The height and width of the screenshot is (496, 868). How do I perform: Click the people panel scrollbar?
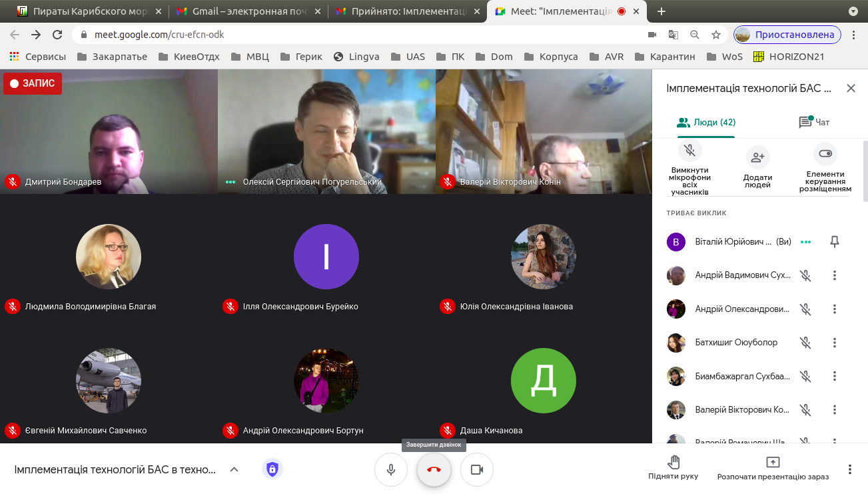click(x=865, y=171)
